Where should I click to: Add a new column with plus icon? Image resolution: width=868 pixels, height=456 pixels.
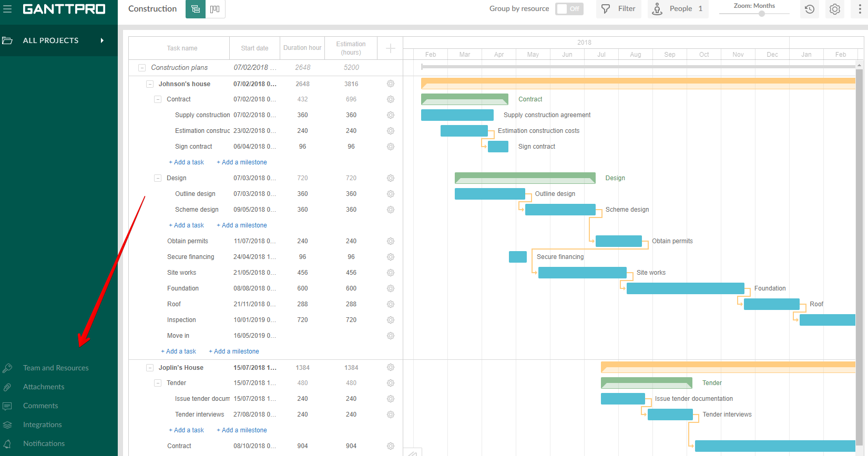[x=390, y=48]
